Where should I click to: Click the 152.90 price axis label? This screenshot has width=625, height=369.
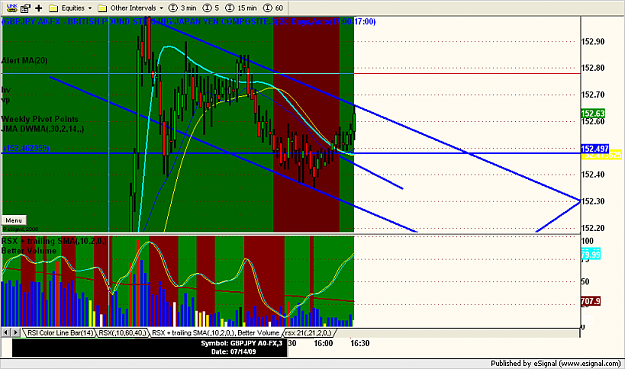pos(593,41)
